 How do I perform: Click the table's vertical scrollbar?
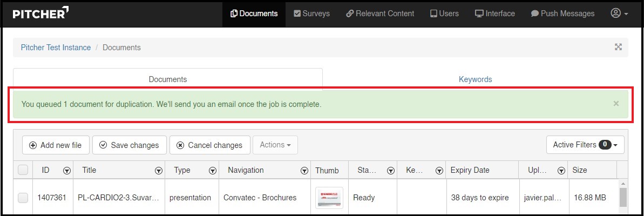pyautogui.click(x=622, y=197)
